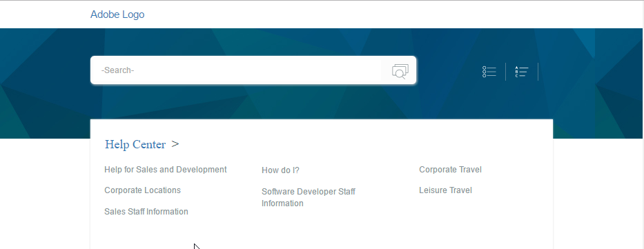Open Software Developer Staff Information topic
644x249 pixels.
coord(309,197)
